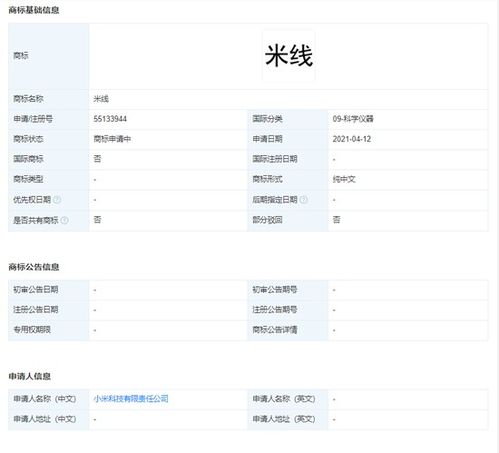Click the 商标公告详情 label
Viewport: 499px width, 453px height.
[x=275, y=330]
